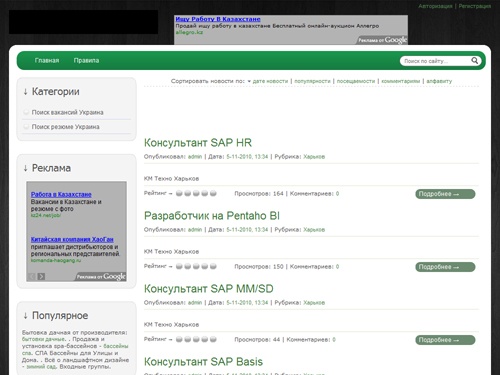
Task: Open the Консультант SAP HR post title
Action: [x=198, y=143]
